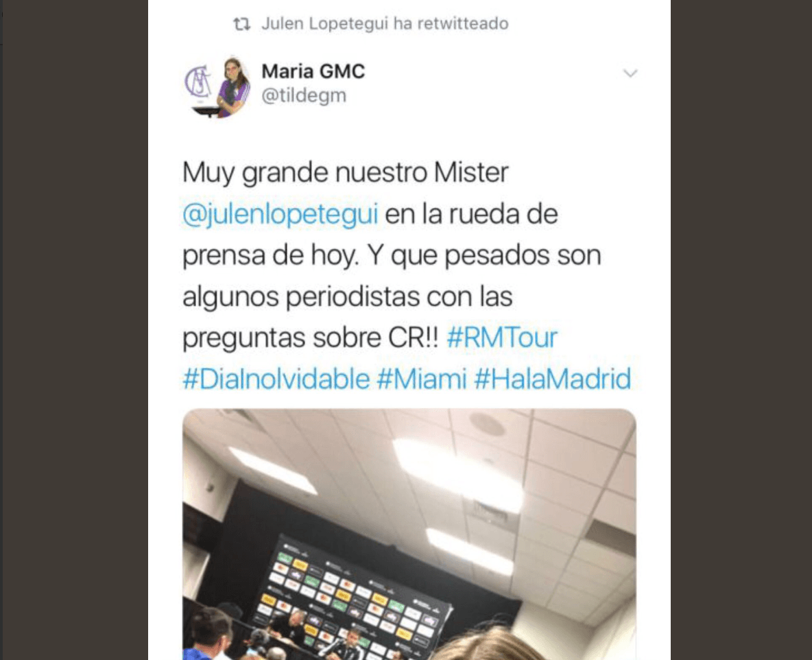Click the MGM monogram logo in avatar
The image size is (812, 660).
click(198, 82)
